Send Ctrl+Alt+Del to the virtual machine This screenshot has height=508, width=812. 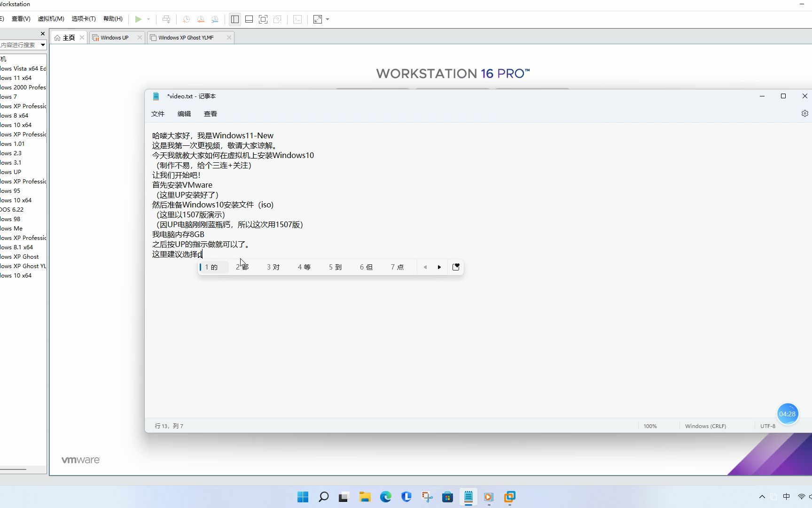[x=166, y=19]
